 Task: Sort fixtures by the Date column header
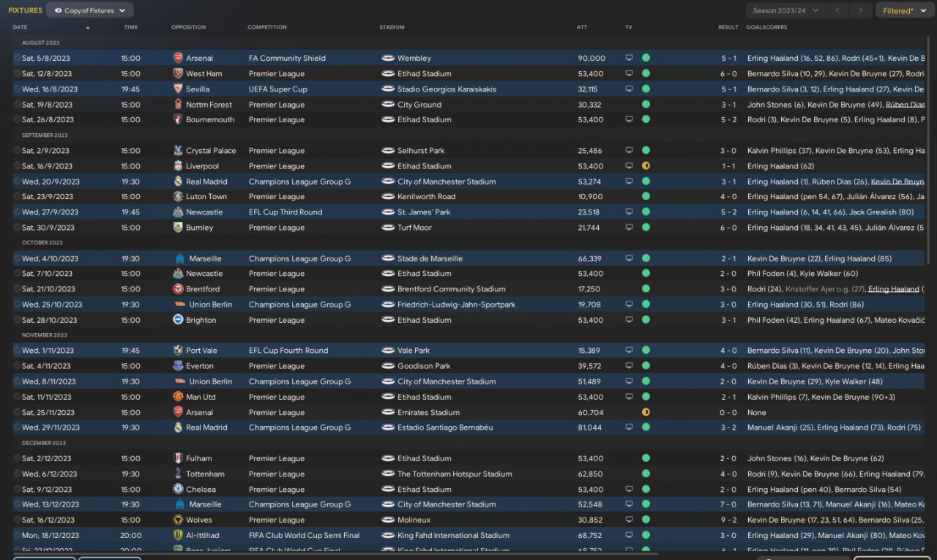click(20, 27)
